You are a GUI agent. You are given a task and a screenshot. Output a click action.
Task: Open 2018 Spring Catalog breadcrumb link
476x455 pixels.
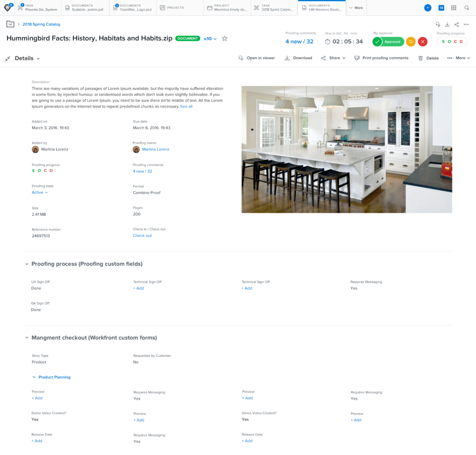tap(41, 24)
